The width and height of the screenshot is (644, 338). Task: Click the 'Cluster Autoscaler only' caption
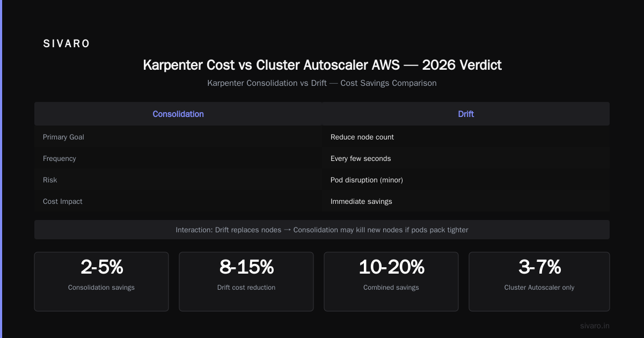click(x=539, y=288)
